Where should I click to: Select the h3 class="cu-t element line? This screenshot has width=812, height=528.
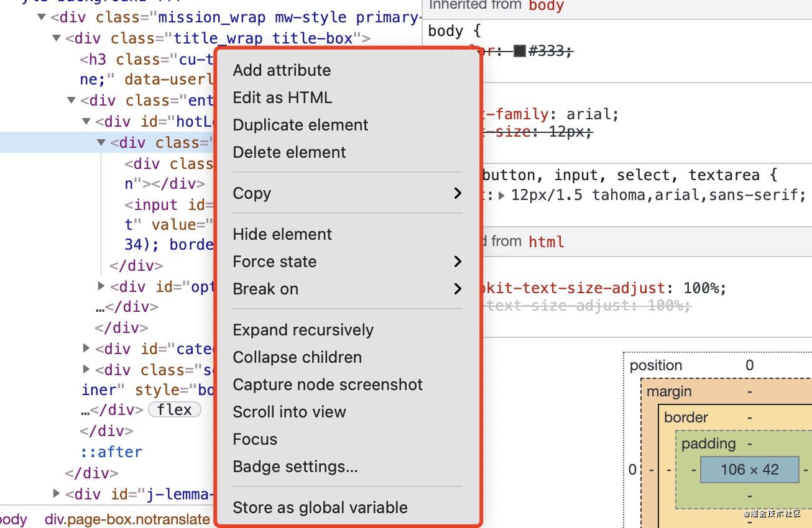[147, 60]
